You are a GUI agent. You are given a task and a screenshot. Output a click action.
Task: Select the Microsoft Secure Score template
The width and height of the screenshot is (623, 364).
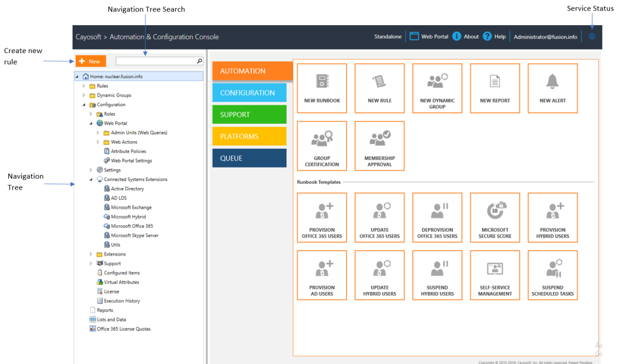click(495, 217)
